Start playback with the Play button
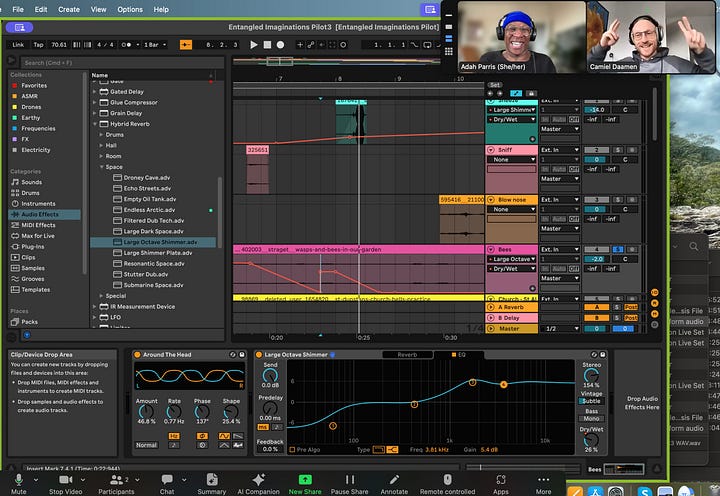Screen dimensions: 720x496 (253, 45)
